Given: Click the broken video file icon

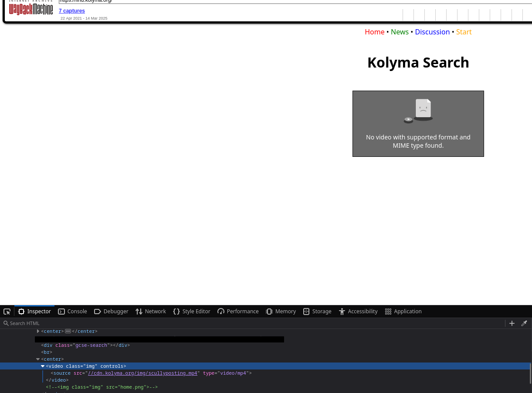Looking at the screenshot, I should coord(418,111).
